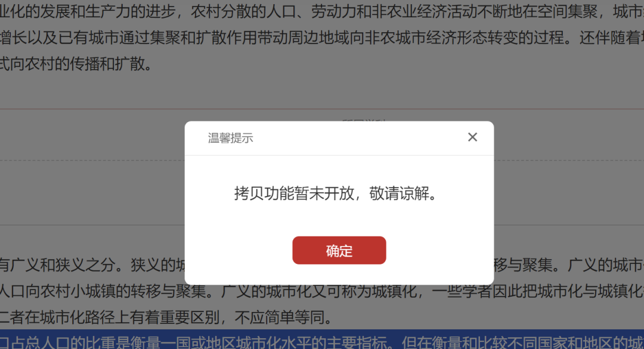Screen dimensions: 644x349
Task: Click the empty header area between title and X
Action: point(360,138)
